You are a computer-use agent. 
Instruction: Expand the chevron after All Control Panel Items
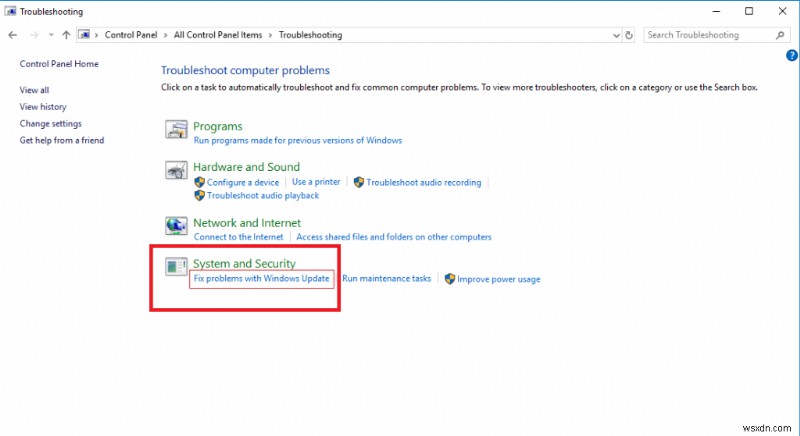point(270,35)
